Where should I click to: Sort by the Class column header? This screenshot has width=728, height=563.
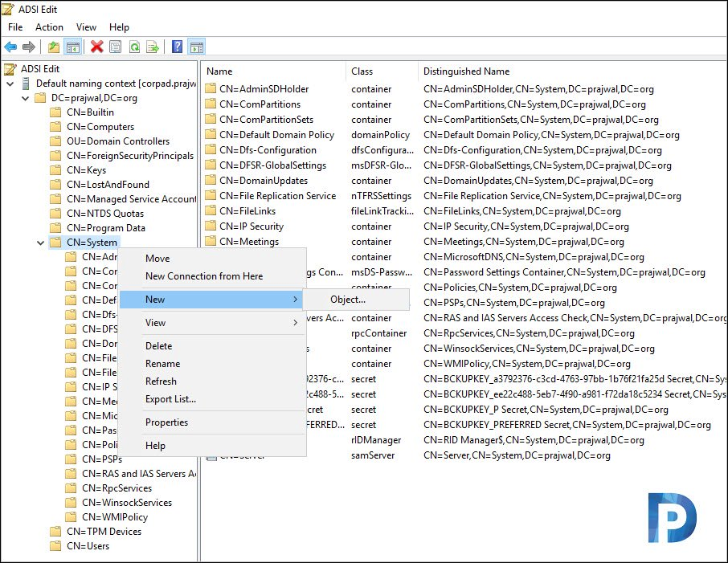click(382, 71)
